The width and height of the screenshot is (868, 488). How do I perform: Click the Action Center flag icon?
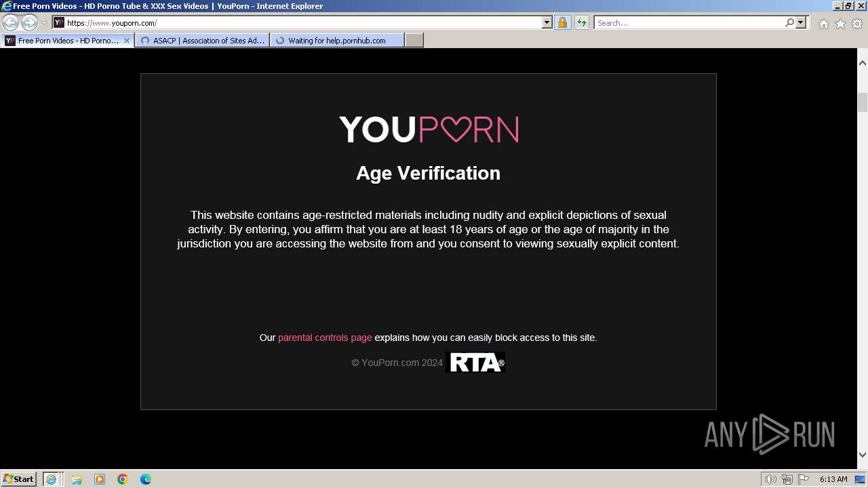tap(804, 479)
